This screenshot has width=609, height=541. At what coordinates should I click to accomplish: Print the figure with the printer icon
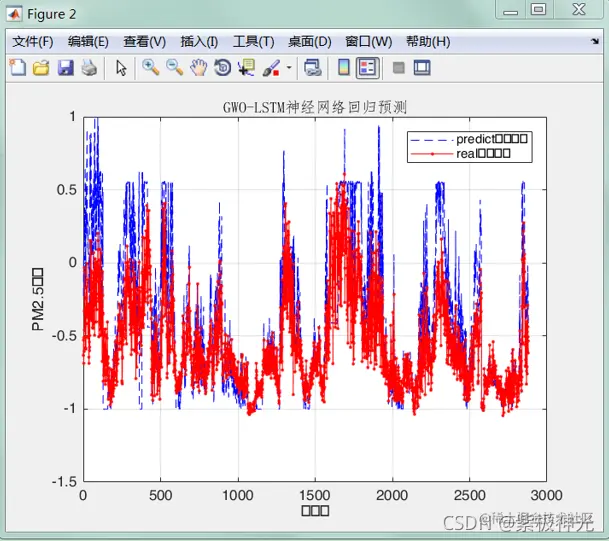89,68
